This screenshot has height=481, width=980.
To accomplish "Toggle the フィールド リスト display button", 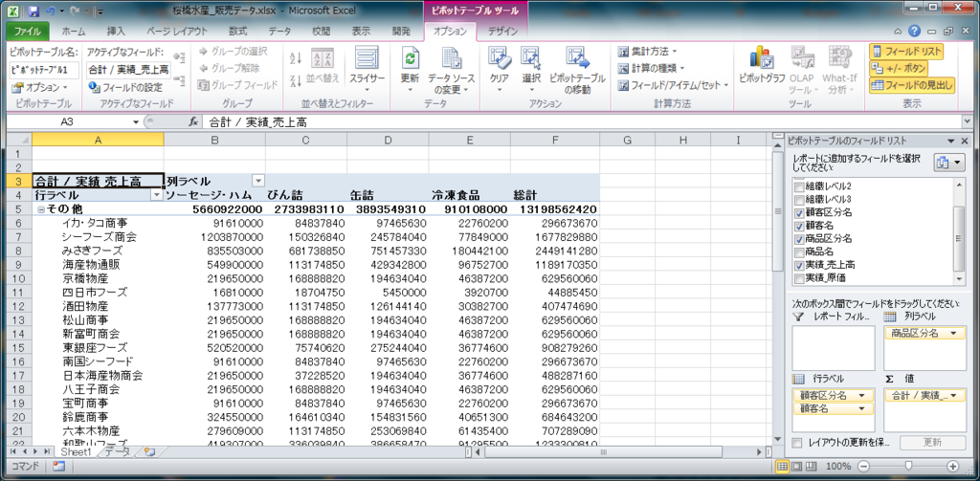I will pos(905,52).
